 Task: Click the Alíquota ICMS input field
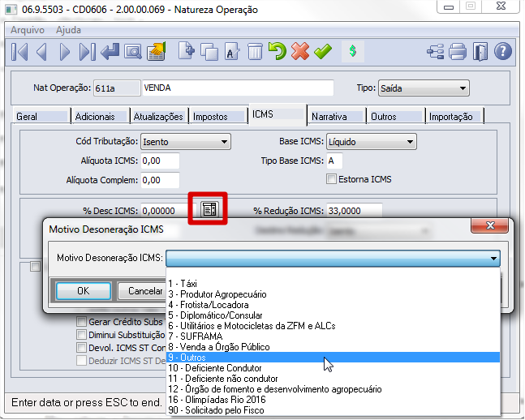(x=160, y=161)
